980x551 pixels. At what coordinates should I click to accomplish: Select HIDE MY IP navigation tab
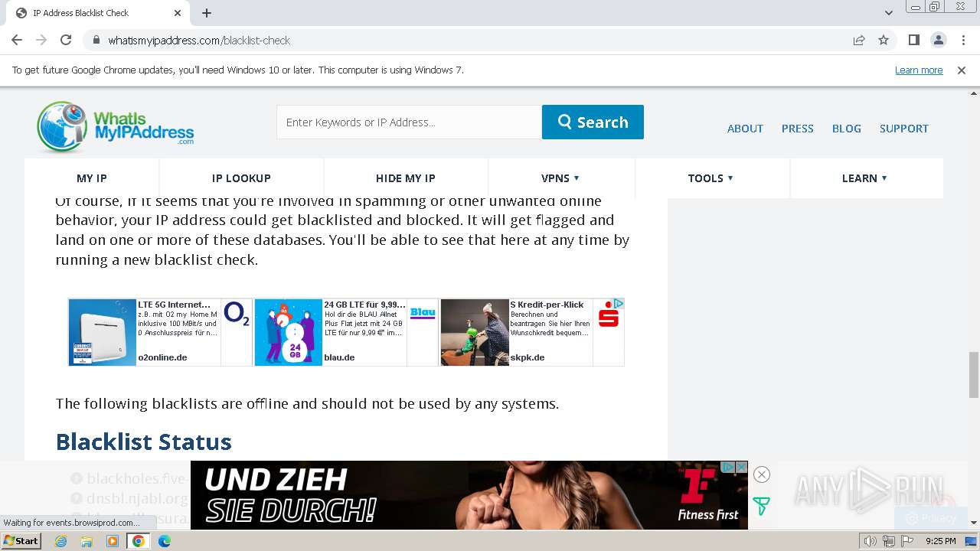click(x=405, y=178)
